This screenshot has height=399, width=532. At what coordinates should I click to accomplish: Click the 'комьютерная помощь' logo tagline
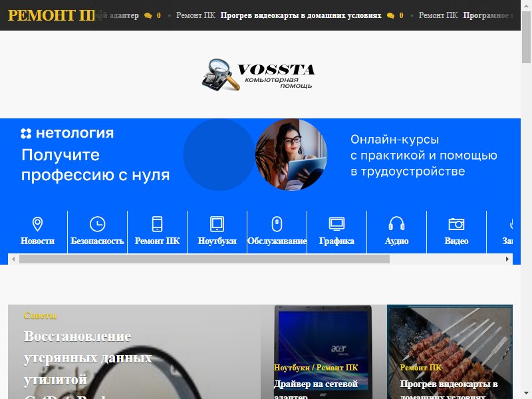278,82
